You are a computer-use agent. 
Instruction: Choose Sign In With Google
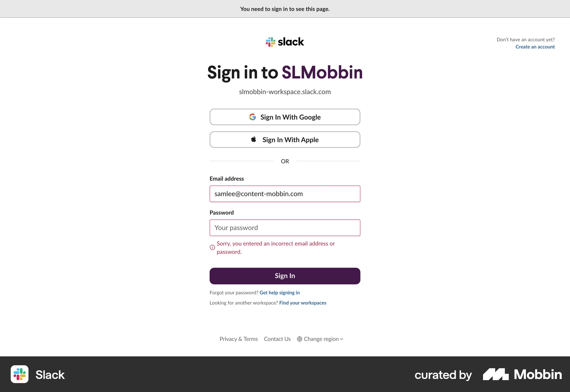point(285,117)
